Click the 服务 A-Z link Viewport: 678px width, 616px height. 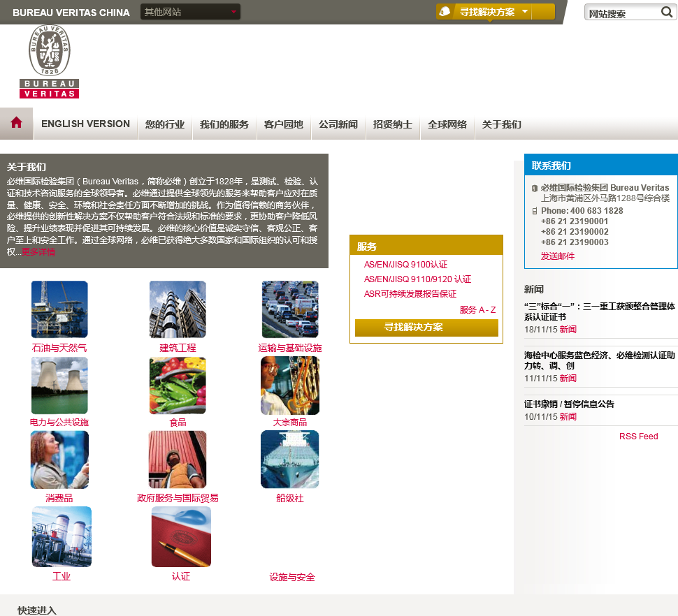coord(477,309)
